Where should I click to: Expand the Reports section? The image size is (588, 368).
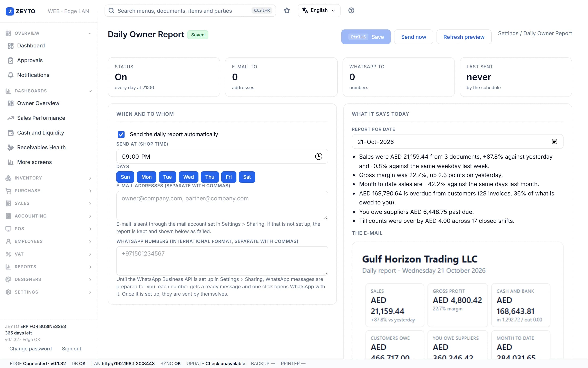coord(49,267)
